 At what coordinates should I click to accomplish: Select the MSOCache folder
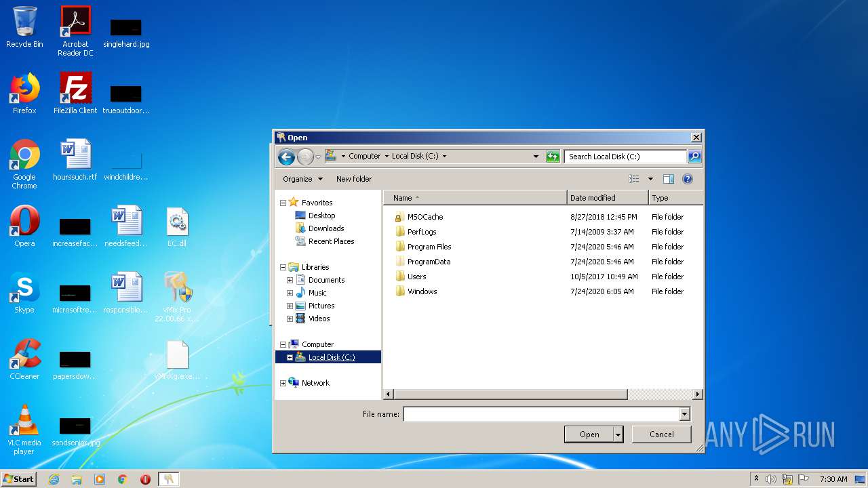point(425,217)
